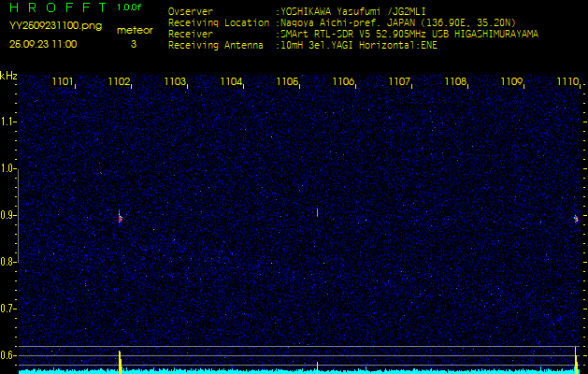Image resolution: width=588 pixels, height=374 pixels.
Task: Click the 0.7 kHz axis label
Action: tap(8, 309)
